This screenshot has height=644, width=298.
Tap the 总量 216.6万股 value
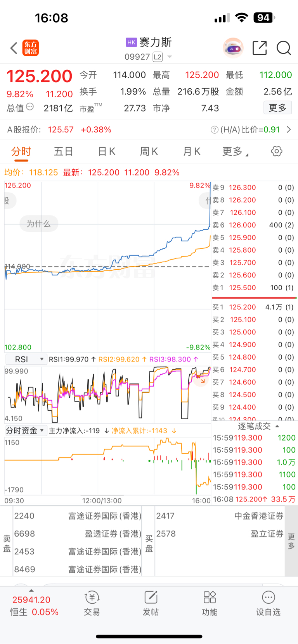coord(198,91)
